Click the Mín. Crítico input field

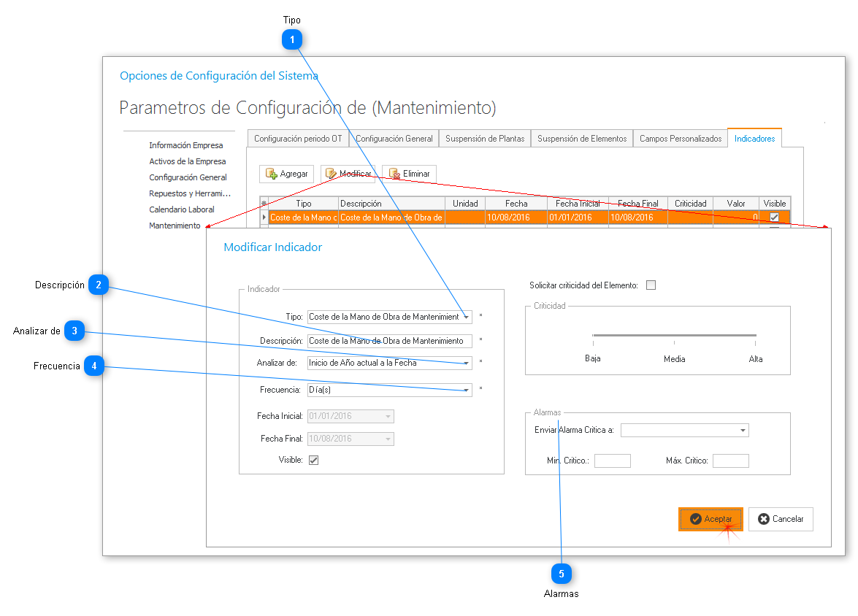612,461
